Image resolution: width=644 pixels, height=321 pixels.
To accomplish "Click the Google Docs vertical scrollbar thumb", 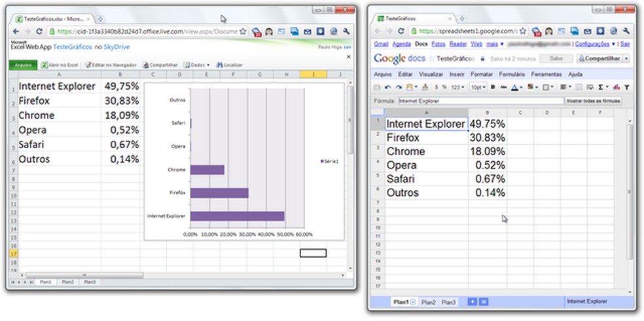I will pos(630,191).
